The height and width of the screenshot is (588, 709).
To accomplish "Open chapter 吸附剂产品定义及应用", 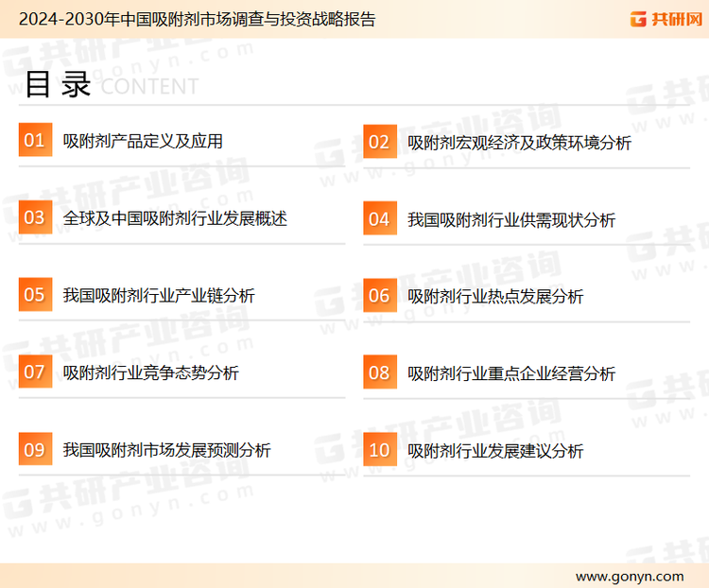I will click(x=143, y=142).
